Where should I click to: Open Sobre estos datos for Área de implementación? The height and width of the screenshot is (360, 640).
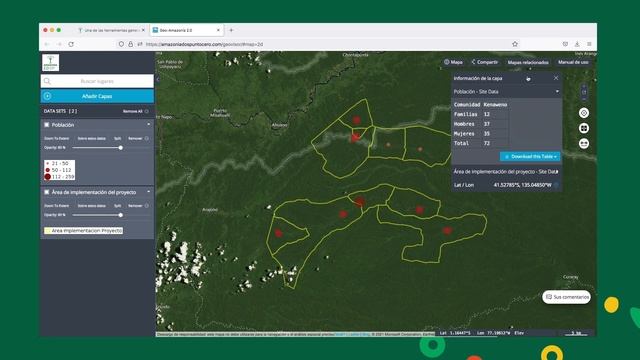tap(91, 206)
